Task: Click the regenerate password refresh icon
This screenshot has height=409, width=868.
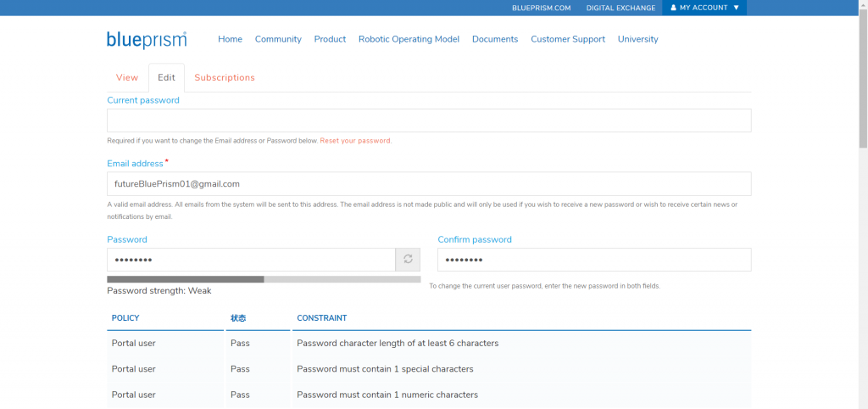Action: tap(408, 260)
